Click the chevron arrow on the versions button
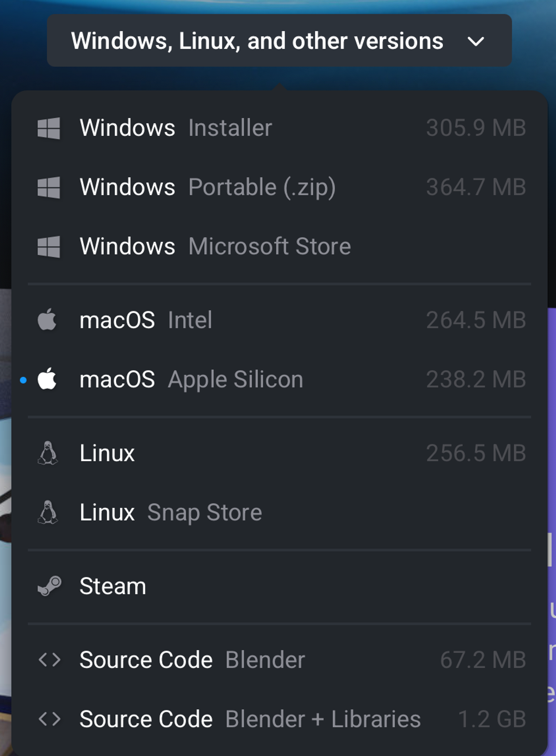The height and width of the screenshot is (756, 556). [476, 42]
